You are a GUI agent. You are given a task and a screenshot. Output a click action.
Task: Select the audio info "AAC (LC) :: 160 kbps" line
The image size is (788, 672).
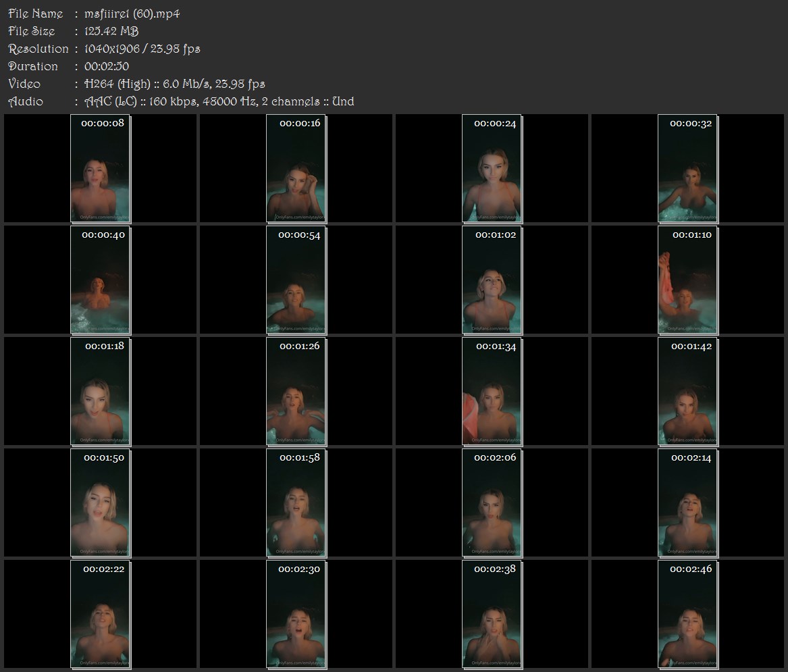pos(219,101)
